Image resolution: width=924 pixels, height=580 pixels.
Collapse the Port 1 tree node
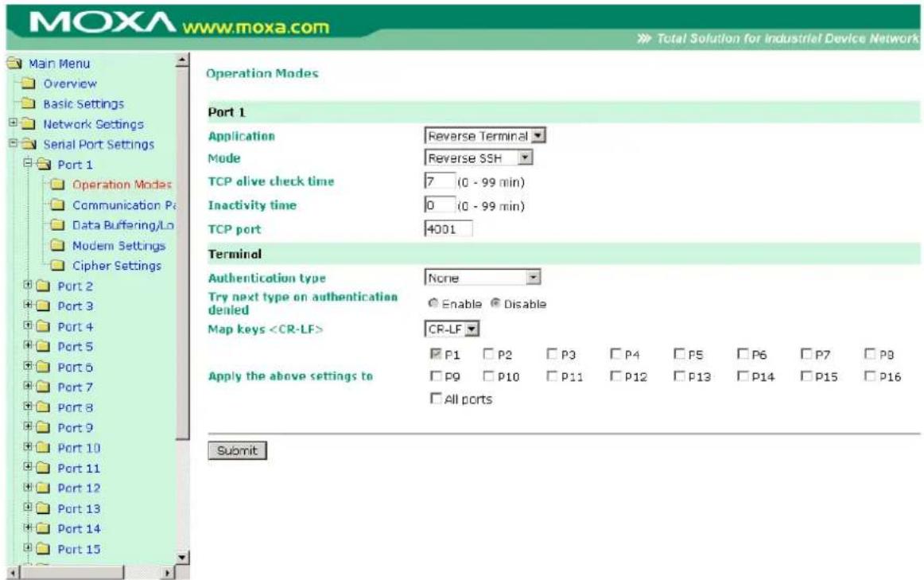coord(27,163)
